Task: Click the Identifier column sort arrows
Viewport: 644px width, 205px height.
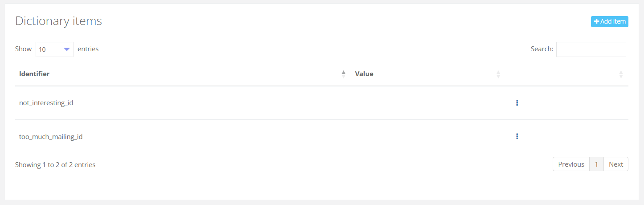Action: [343, 74]
